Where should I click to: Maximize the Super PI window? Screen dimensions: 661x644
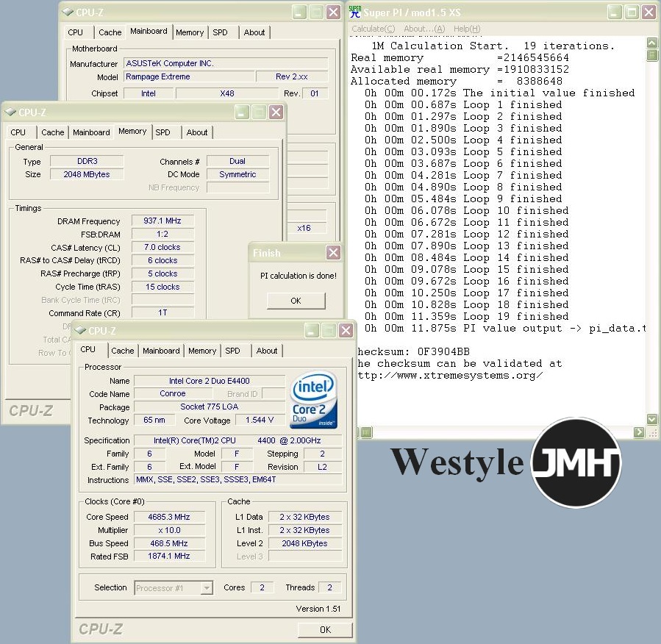pyautogui.click(x=632, y=12)
